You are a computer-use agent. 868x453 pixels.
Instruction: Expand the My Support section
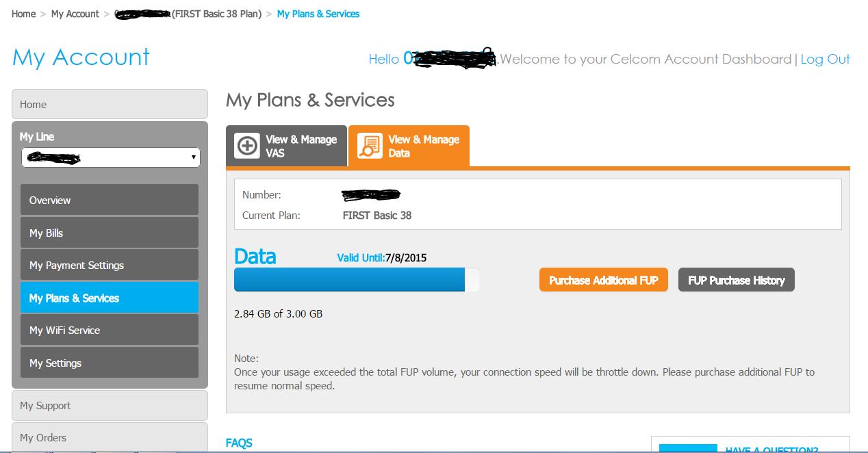pos(110,405)
